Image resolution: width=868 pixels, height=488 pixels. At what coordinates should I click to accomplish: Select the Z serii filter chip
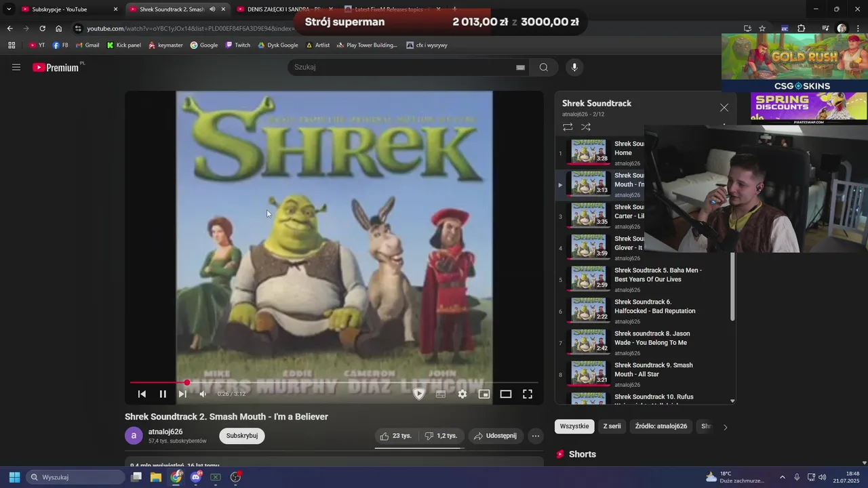click(612, 426)
